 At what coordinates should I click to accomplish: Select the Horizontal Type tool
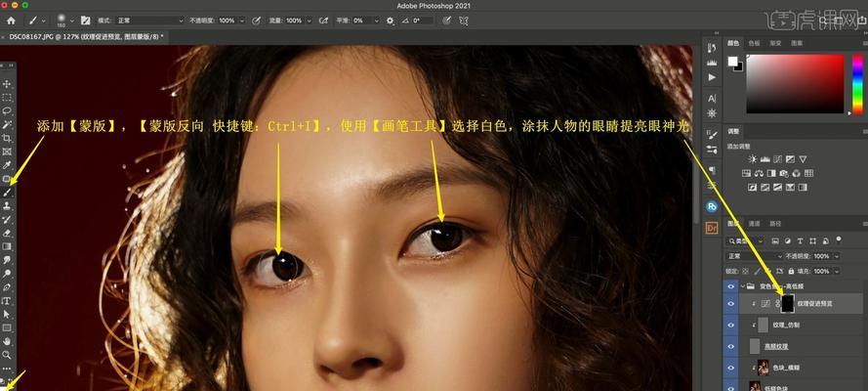click(7, 301)
